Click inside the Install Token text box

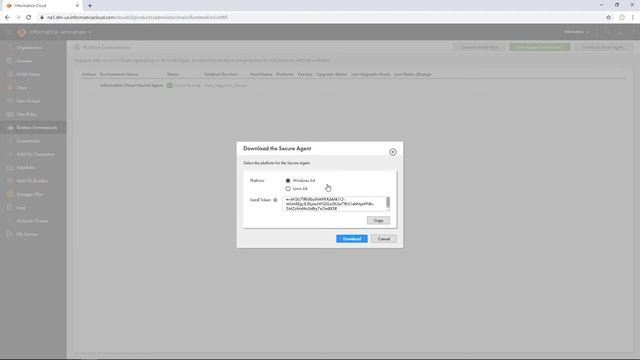(x=334, y=204)
